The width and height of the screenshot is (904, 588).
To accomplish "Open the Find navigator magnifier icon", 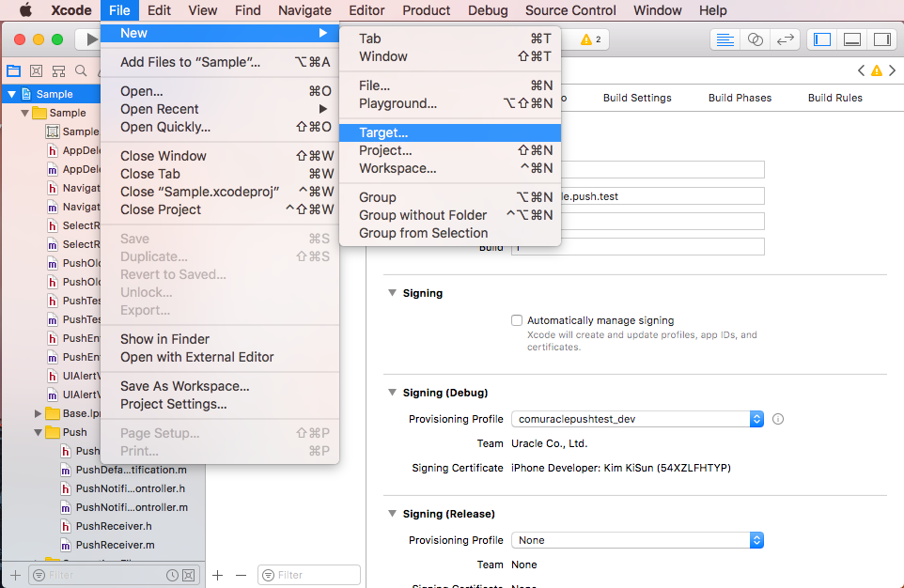I will (82, 70).
